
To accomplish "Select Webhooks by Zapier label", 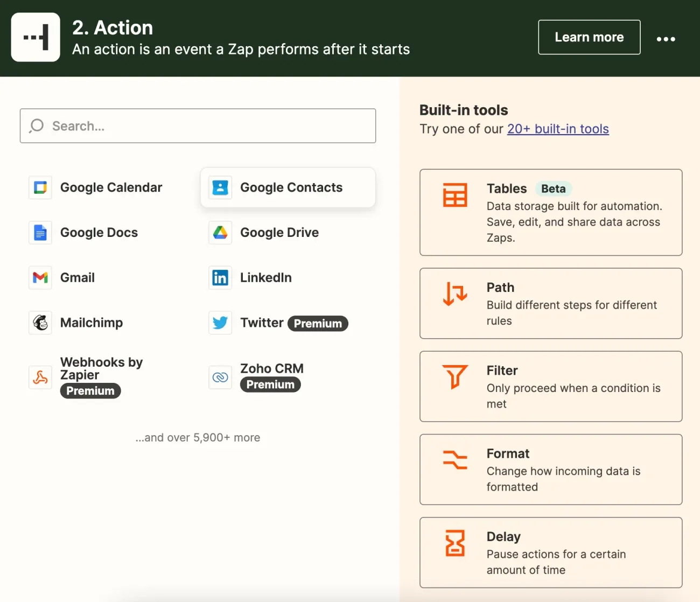I will pos(101,368).
